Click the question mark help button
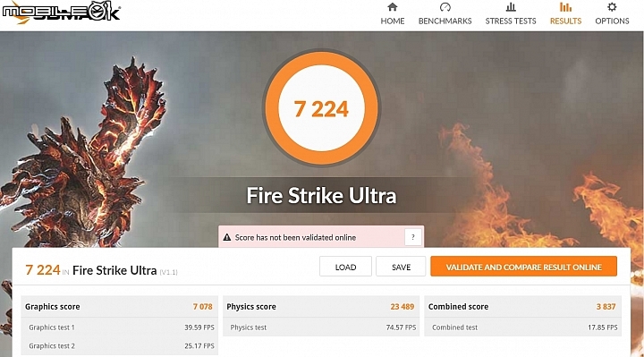644x357 pixels. tap(412, 237)
